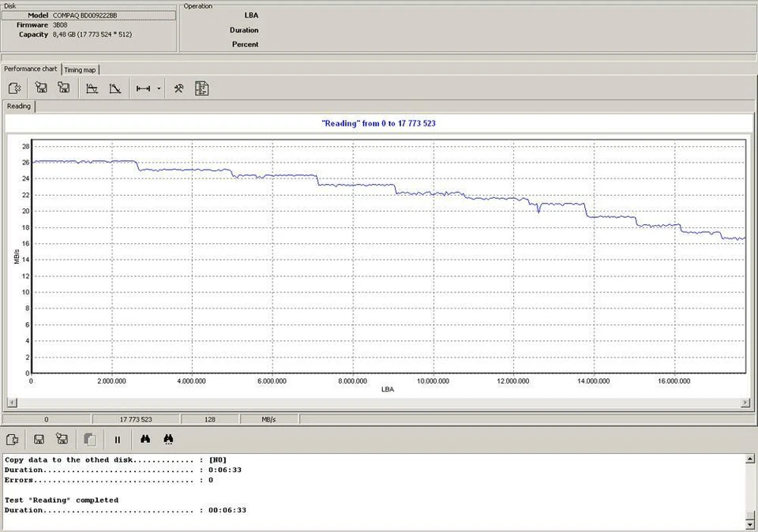
Task: Copy log contents to clipboard
Action: (89, 439)
